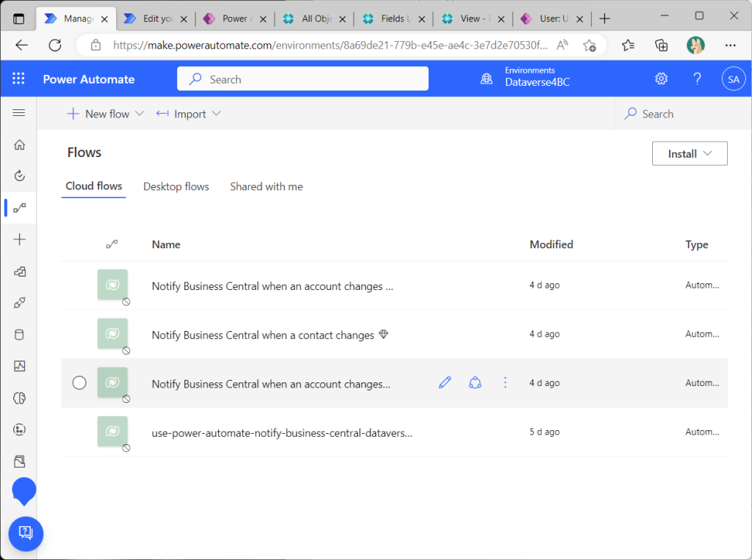Click the help question mark icon

point(697,79)
